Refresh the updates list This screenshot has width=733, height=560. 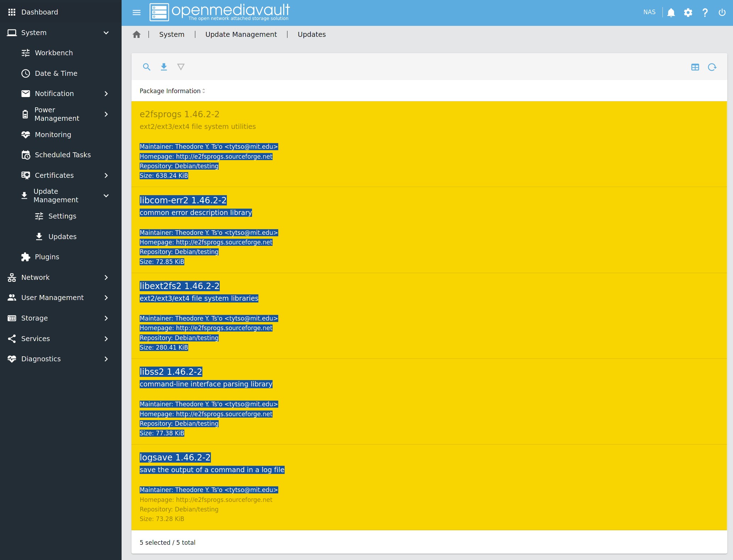tap(712, 67)
